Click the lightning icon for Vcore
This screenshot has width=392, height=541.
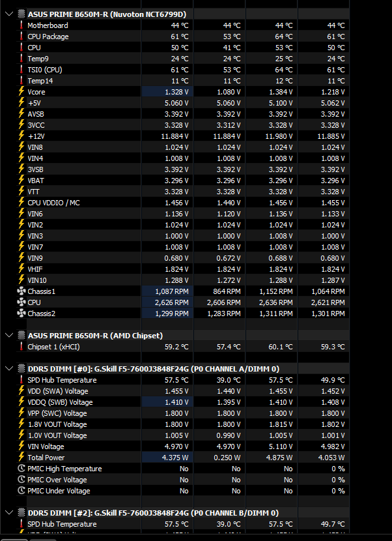21,92
